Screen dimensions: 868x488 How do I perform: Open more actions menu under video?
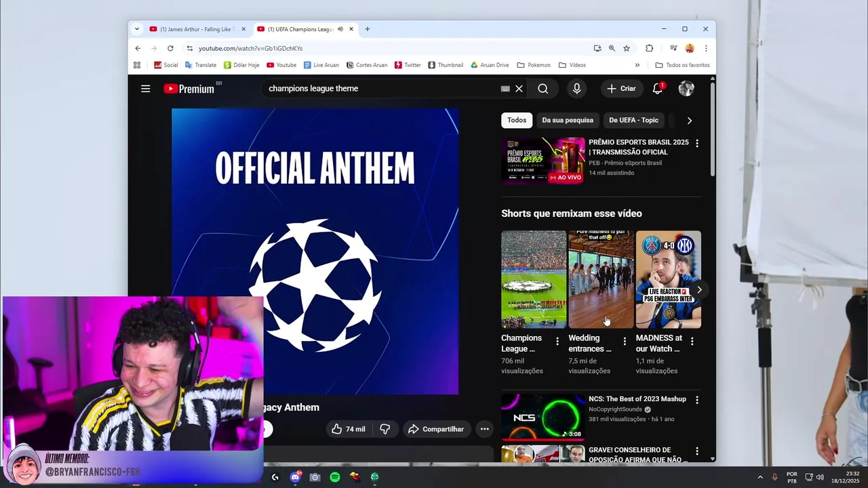pos(484,429)
